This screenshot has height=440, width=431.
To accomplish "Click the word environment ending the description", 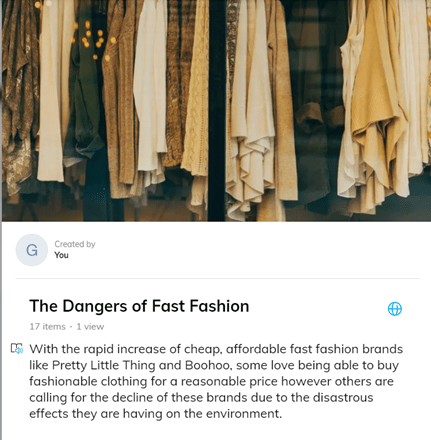I will point(243,414).
